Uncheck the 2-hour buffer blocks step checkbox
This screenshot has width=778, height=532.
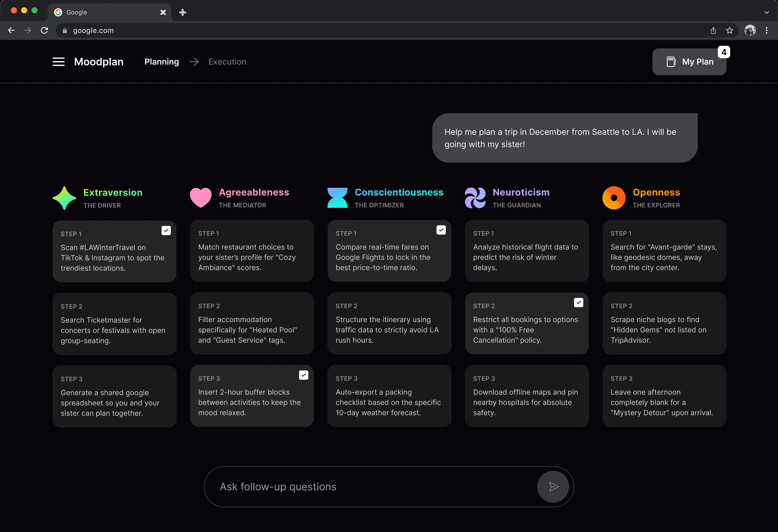303,375
